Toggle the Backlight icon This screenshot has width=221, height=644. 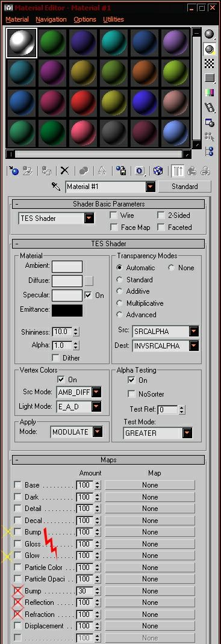[x=210, y=49]
